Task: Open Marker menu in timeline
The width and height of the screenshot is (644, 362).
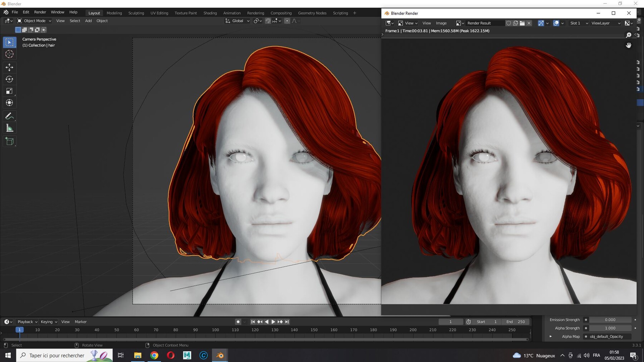Action: click(80, 322)
